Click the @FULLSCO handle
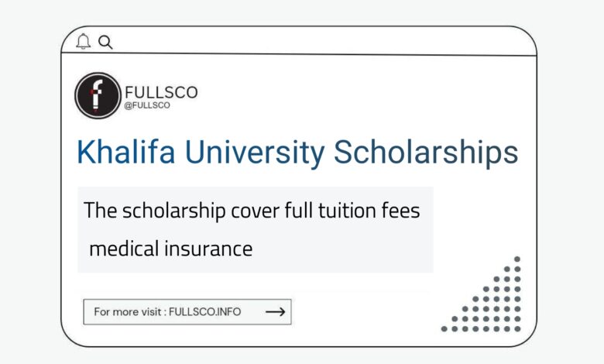This screenshot has height=364, width=604. point(147,105)
